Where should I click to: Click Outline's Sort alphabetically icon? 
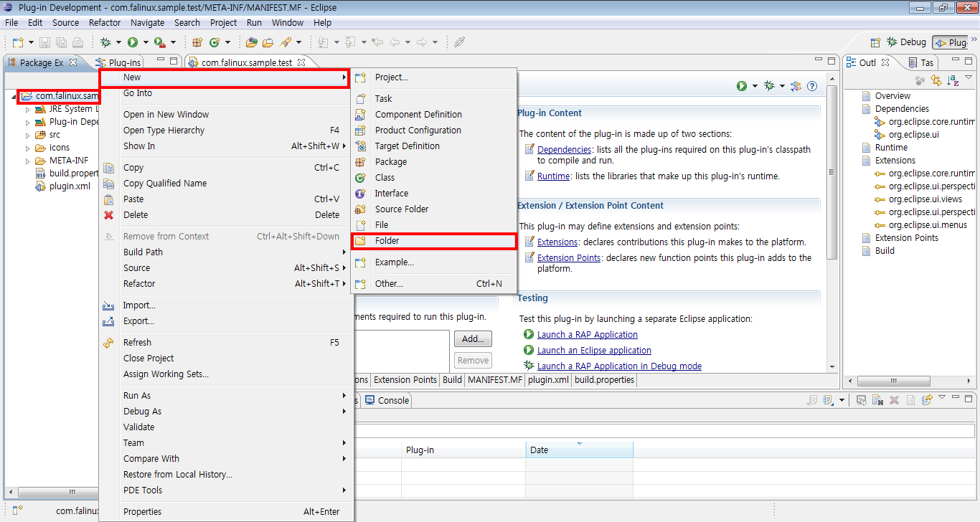(x=953, y=80)
